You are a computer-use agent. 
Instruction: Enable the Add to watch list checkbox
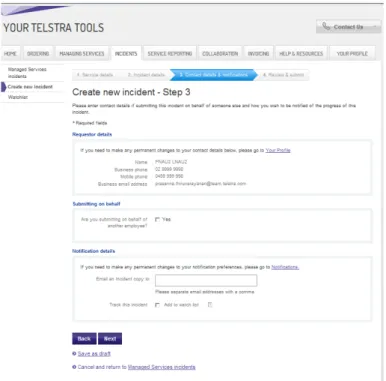tap(157, 305)
